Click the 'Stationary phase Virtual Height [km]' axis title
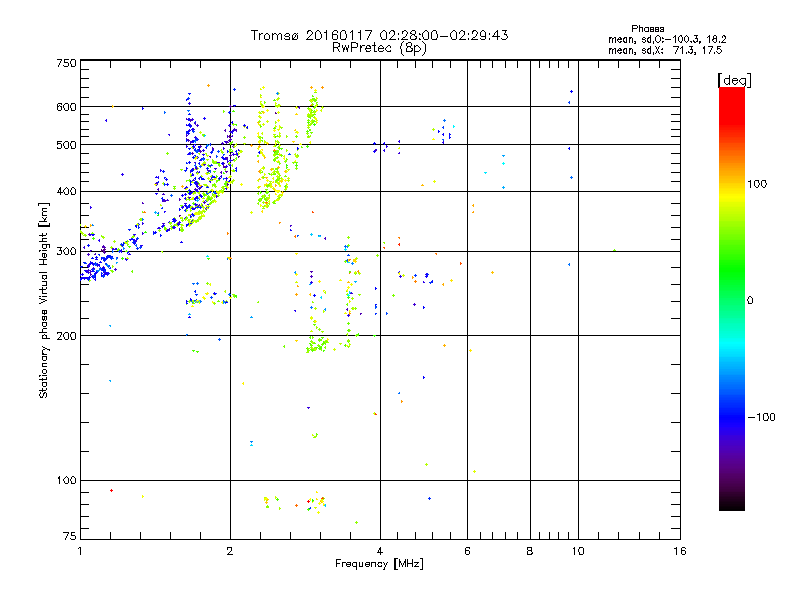The width and height of the screenshot is (800, 600). point(43,300)
